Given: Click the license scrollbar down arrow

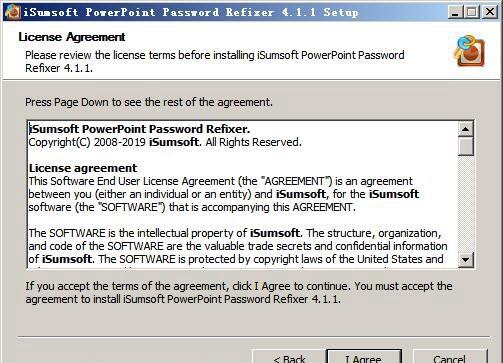Looking at the screenshot, I should click(466, 259).
